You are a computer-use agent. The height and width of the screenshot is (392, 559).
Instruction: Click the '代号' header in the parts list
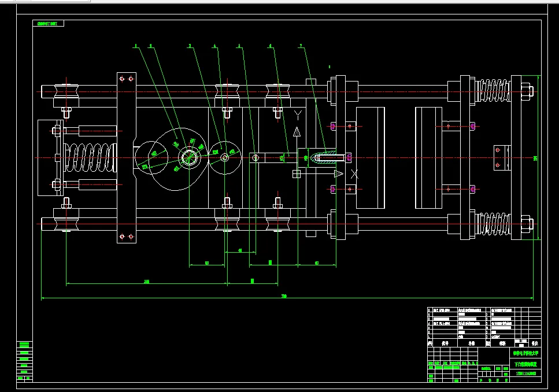pos(445,343)
